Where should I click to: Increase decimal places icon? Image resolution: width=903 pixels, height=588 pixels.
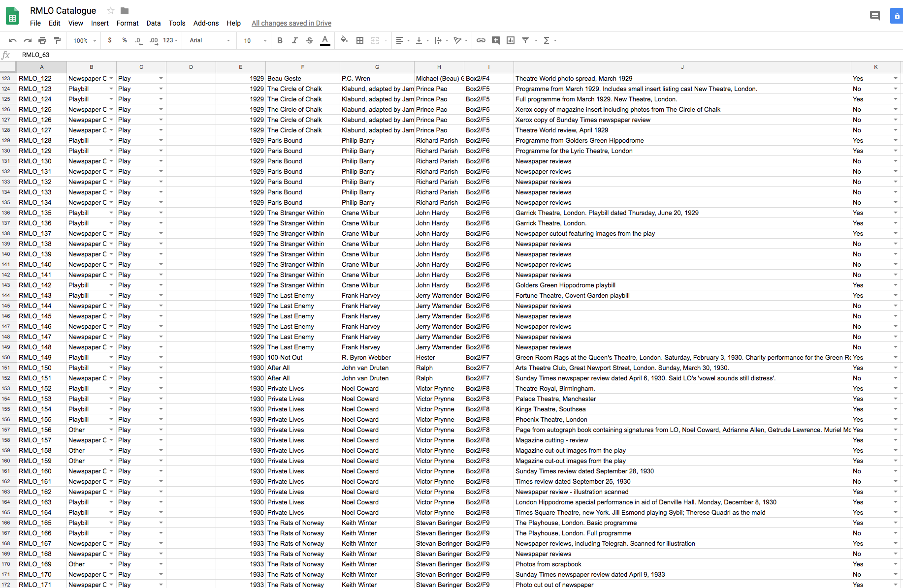(x=154, y=40)
